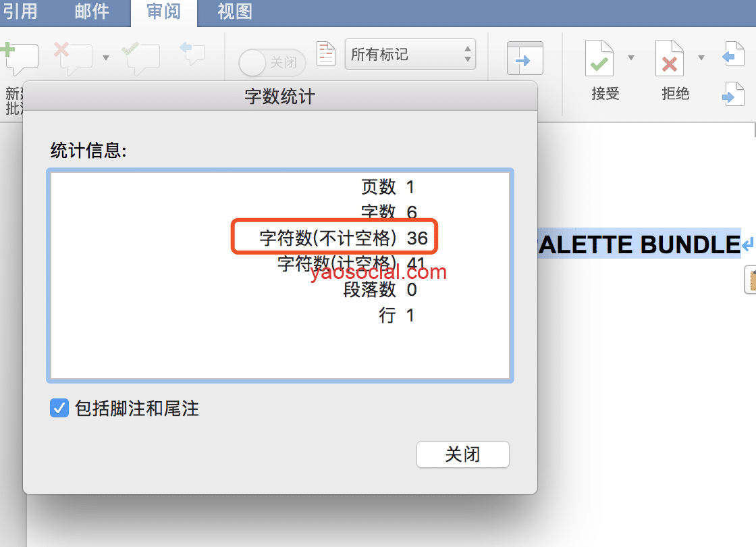Toggle the Track Changes switch labeled 关闭
This screenshot has height=547, width=756.
click(272, 63)
